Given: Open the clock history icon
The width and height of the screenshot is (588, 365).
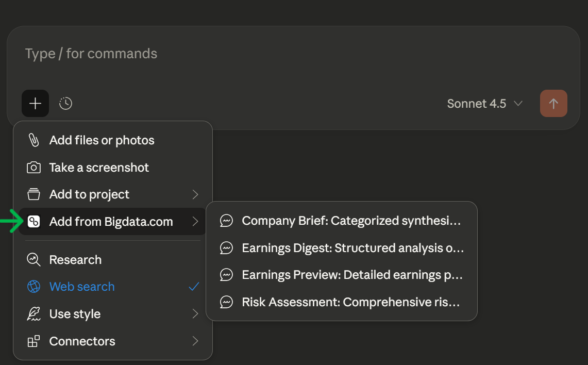Looking at the screenshot, I should click(65, 104).
